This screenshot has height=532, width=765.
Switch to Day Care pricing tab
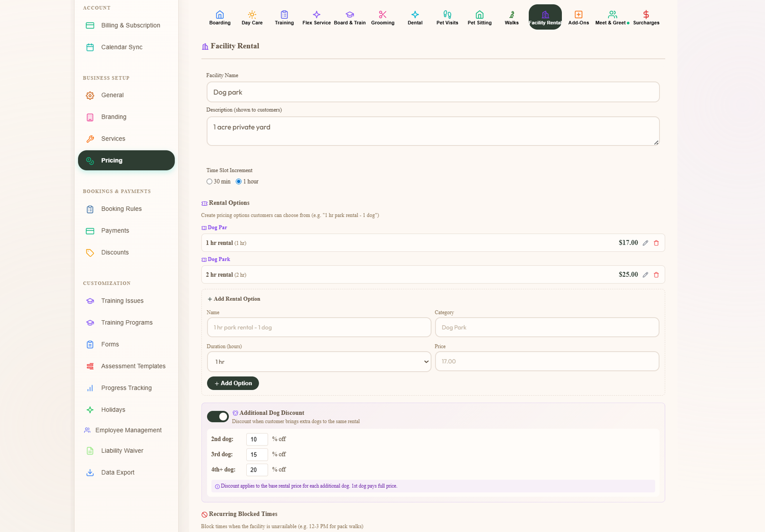pos(252,17)
